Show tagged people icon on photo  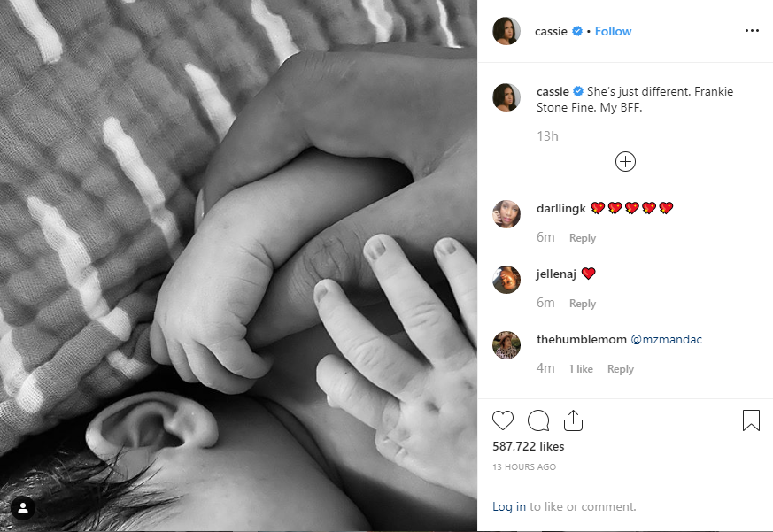pyautogui.click(x=23, y=508)
